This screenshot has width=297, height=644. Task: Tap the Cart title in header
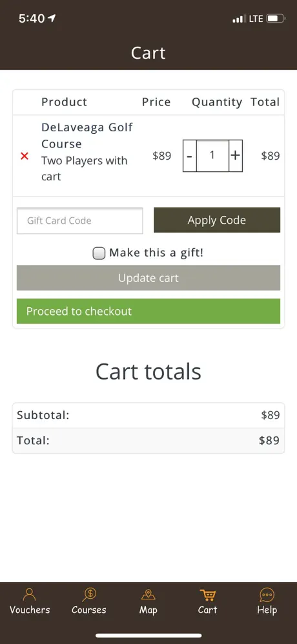point(148,53)
